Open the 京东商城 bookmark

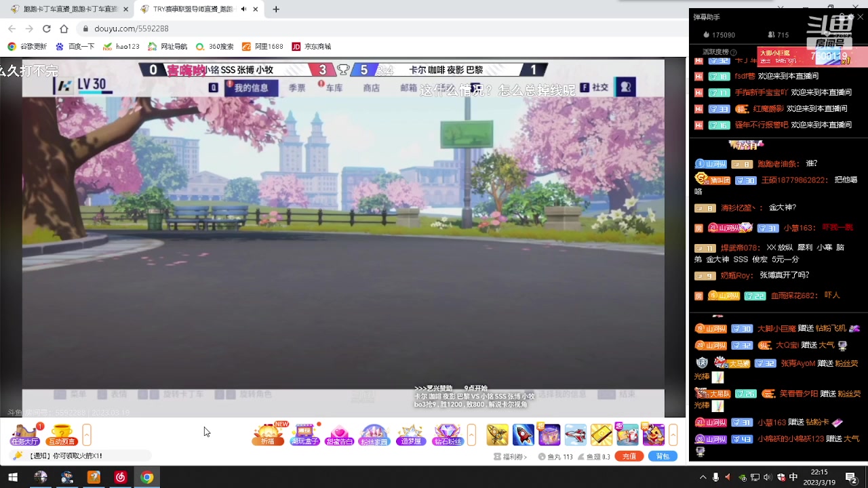(x=311, y=47)
